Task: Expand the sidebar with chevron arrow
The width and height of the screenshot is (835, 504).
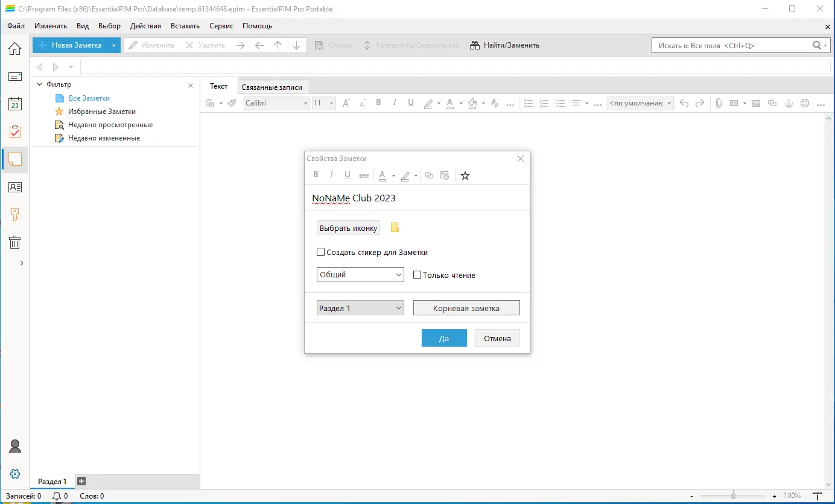Action: [x=22, y=263]
